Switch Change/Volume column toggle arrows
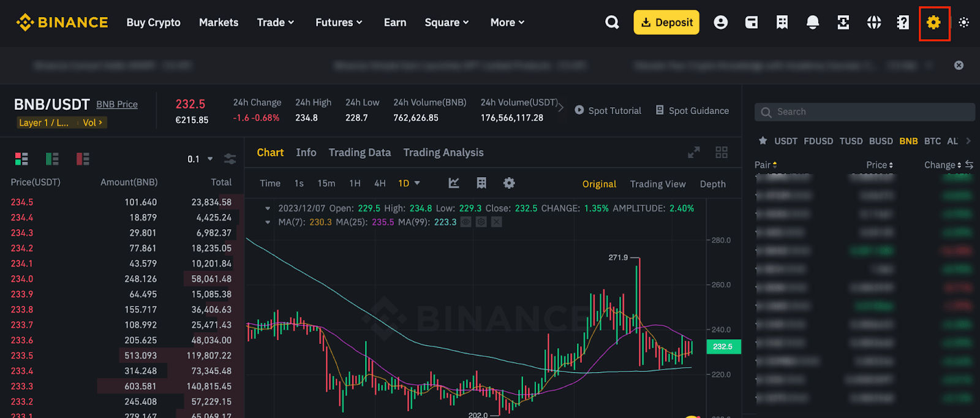The width and height of the screenshot is (980, 418). (969, 164)
